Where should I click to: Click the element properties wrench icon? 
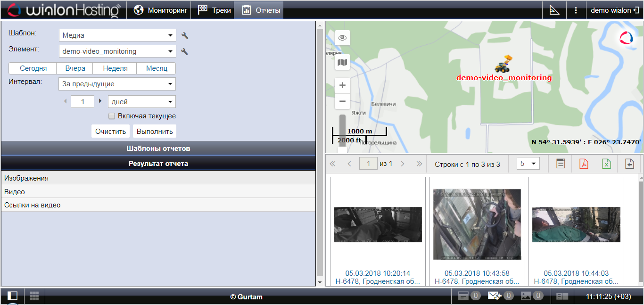185,51
